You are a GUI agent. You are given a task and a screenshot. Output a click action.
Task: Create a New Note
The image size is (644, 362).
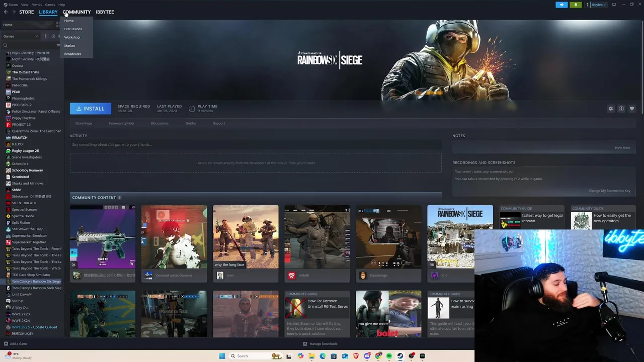click(622, 148)
